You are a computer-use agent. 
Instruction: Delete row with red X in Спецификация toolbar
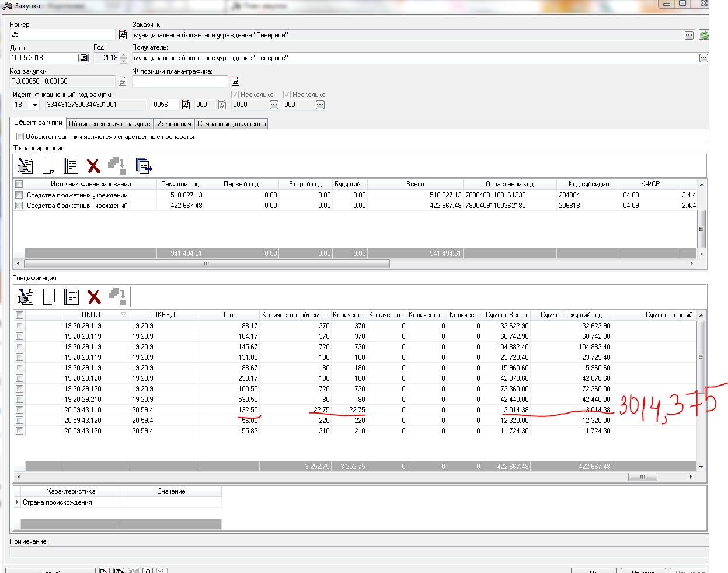click(x=94, y=297)
